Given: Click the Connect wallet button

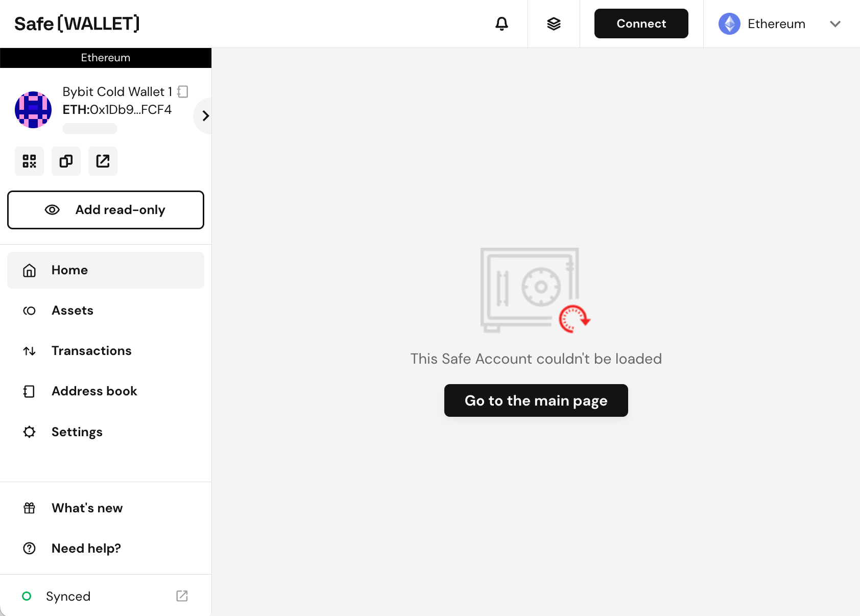Looking at the screenshot, I should [641, 23].
